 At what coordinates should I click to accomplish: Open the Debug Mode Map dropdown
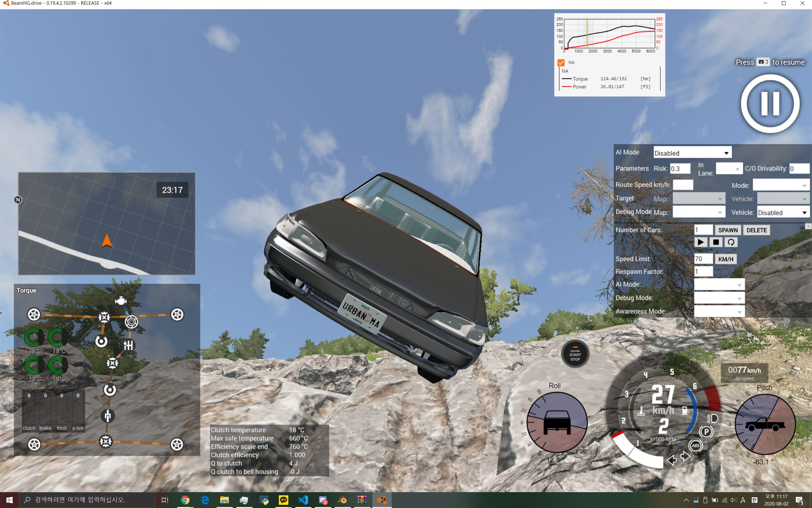[x=699, y=212]
